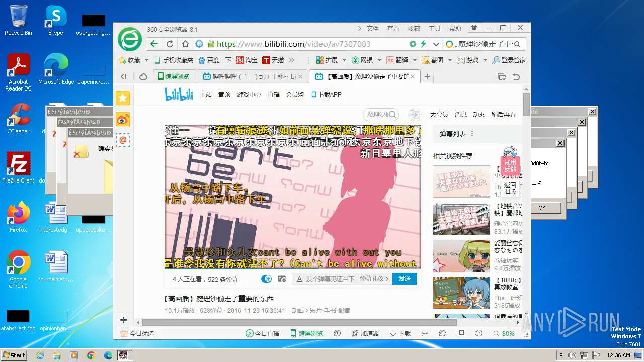Reload the page with the refresh icon

pos(170,44)
